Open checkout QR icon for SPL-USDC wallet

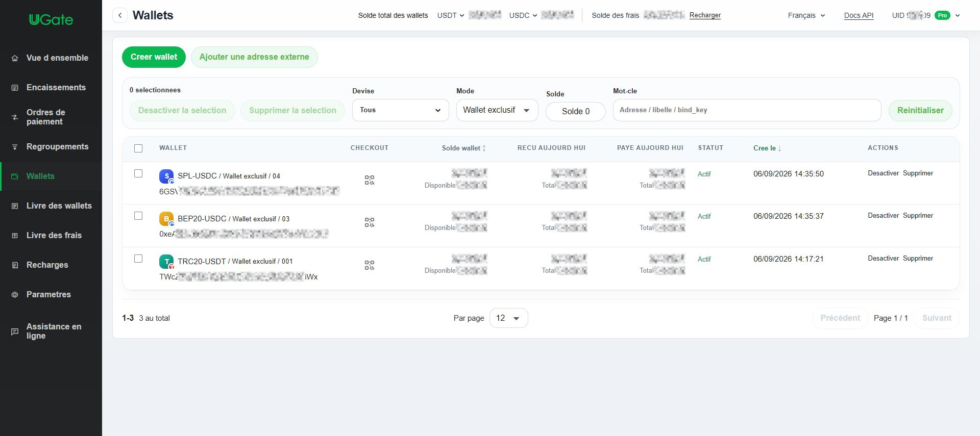(370, 180)
